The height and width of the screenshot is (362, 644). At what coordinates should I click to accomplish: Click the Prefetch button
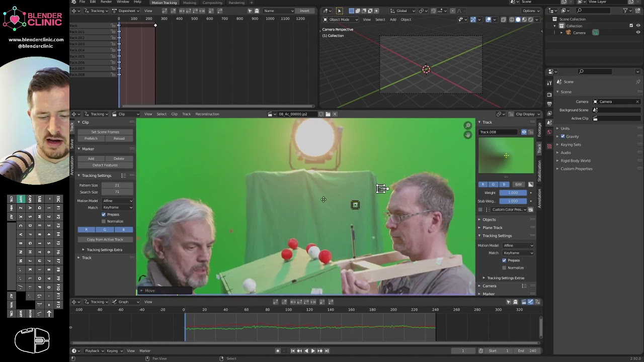91,139
